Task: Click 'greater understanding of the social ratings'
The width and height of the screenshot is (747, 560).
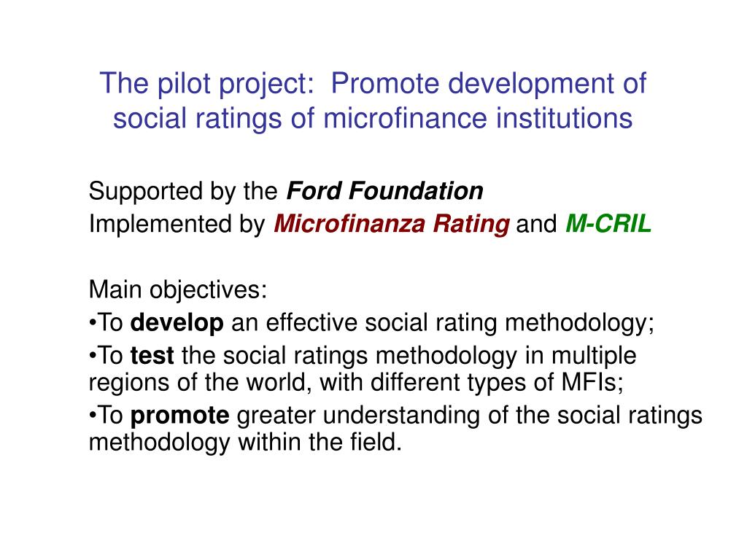Action: (x=469, y=416)
